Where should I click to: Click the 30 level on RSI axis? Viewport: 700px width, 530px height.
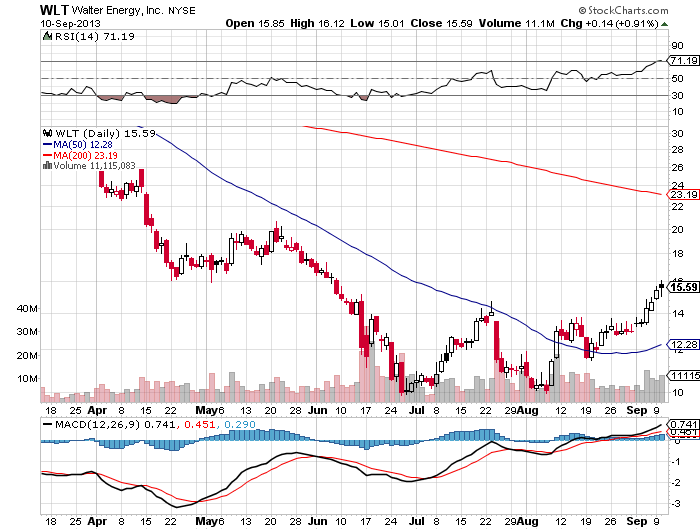tap(677, 96)
